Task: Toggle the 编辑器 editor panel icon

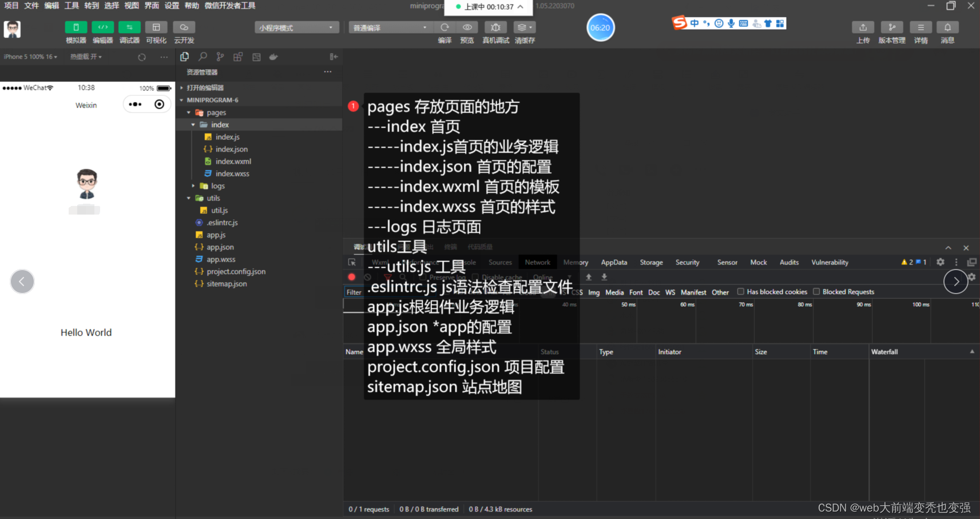Action: (x=102, y=27)
